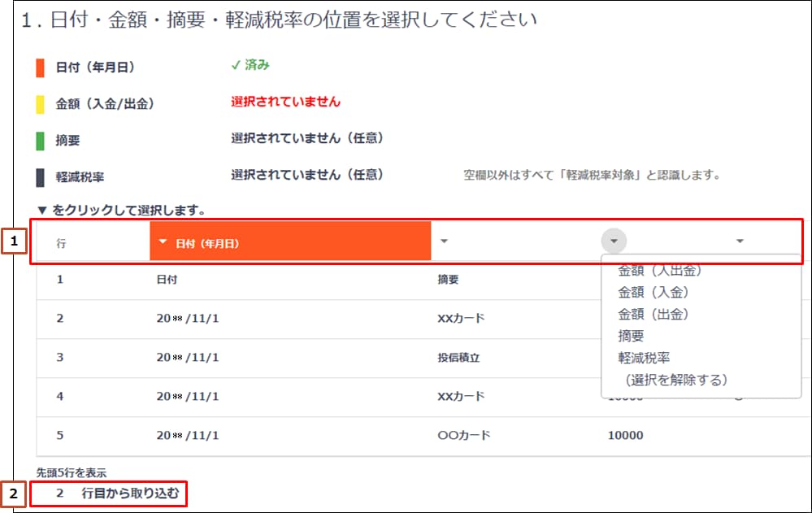Open the second column's selection dropdown
This screenshot has width=812, height=513.
[445, 241]
